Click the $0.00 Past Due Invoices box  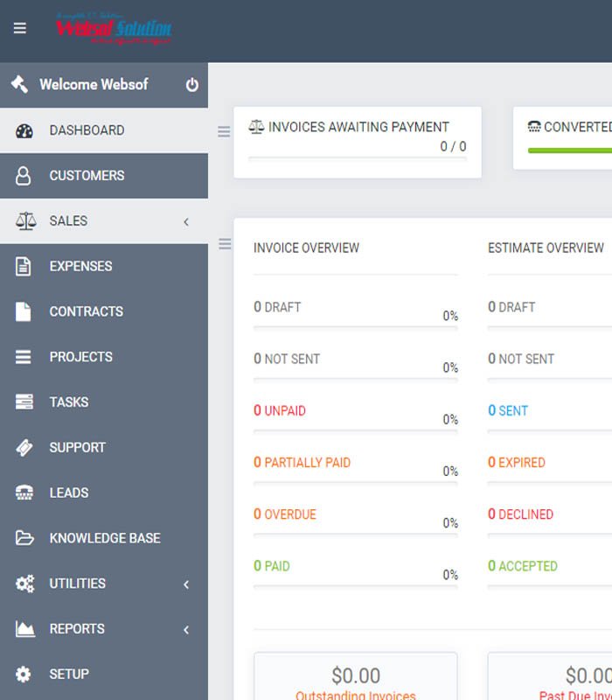(x=550, y=675)
